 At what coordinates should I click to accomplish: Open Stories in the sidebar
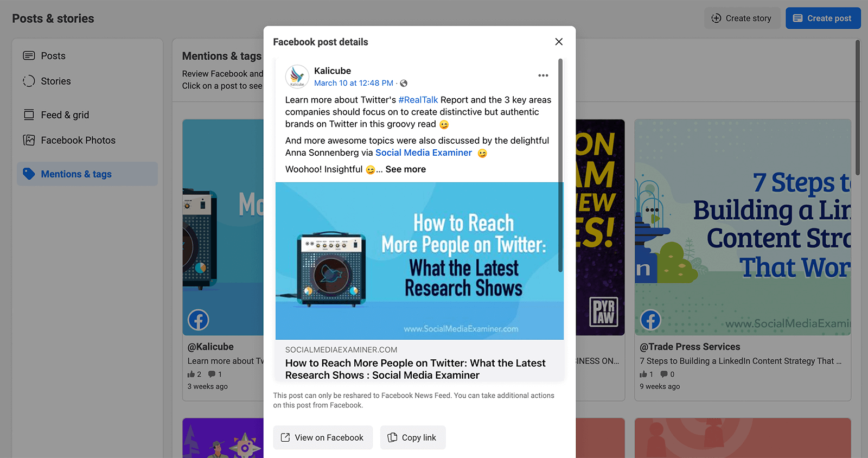point(87,81)
